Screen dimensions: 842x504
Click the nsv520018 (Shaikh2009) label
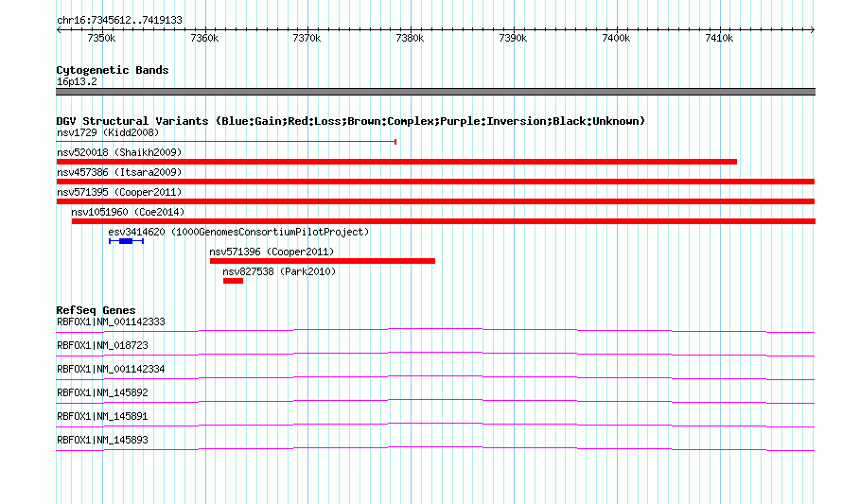coord(119,152)
